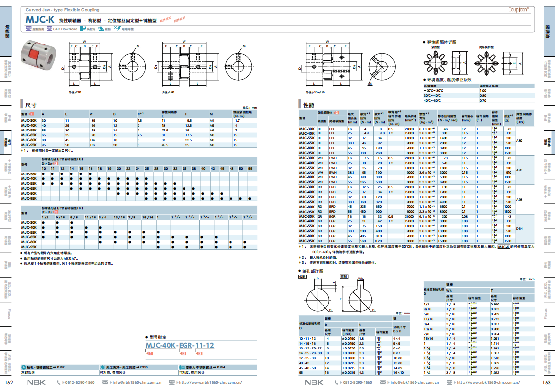Select the 联轴器 tab on the right edge

[549, 31]
